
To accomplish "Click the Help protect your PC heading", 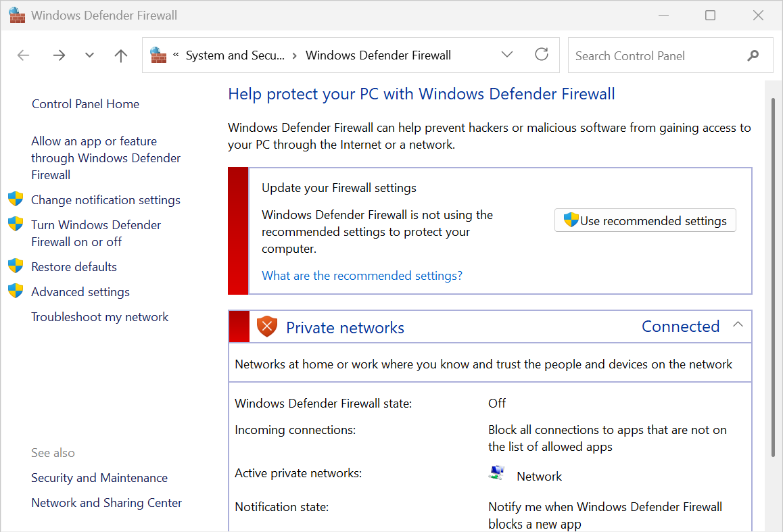I will tap(421, 94).
